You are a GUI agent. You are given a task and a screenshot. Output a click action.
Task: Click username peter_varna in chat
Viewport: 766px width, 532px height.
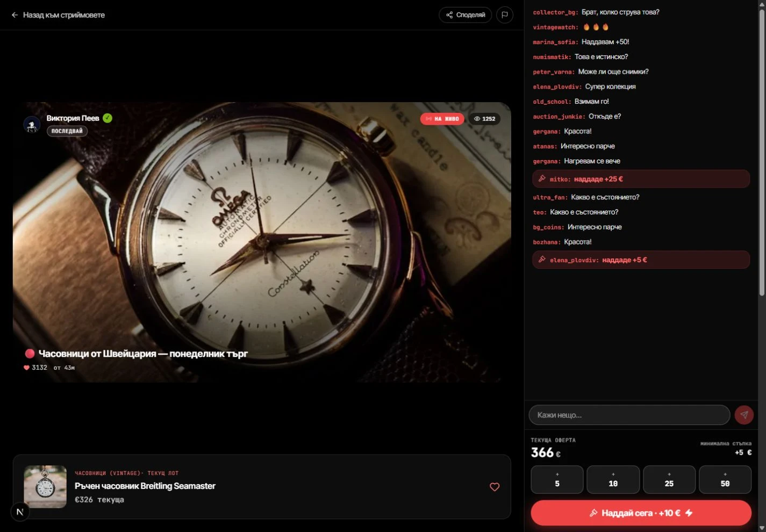[554, 72]
